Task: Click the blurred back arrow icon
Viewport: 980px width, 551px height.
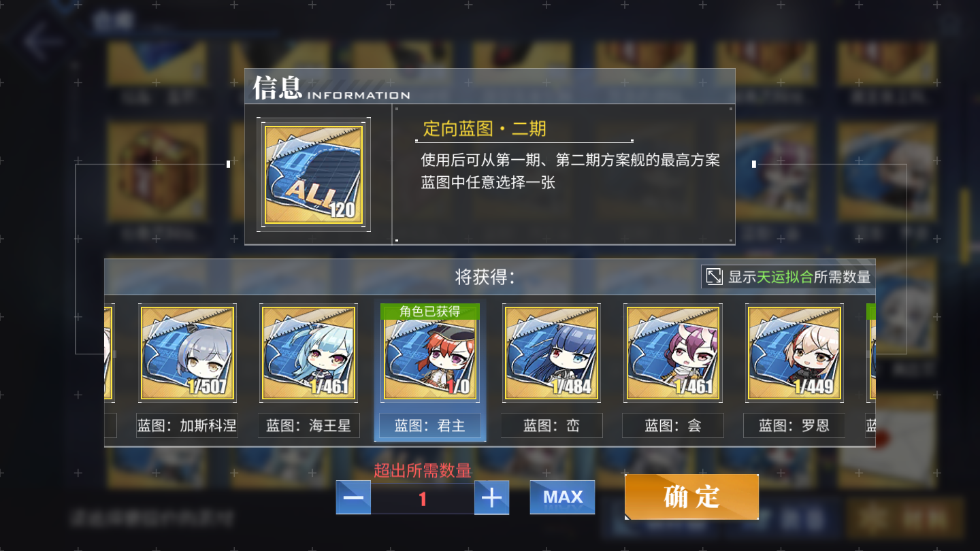Action: click(42, 40)
